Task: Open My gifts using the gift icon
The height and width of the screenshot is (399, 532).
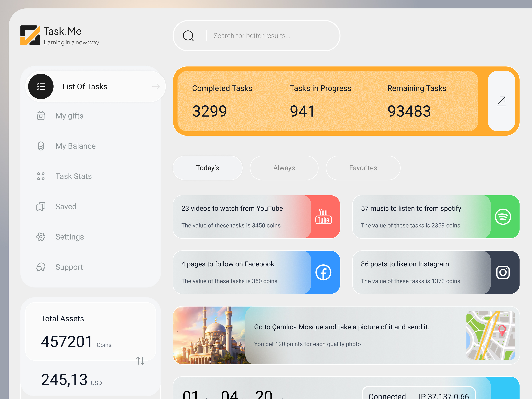Action: point(41,116)
